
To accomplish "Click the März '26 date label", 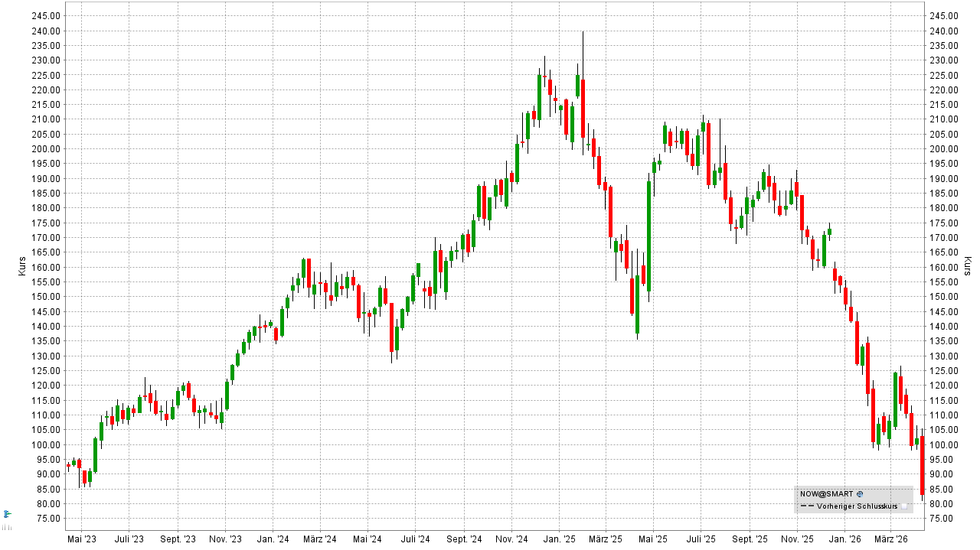I will (x=890, y=539).
